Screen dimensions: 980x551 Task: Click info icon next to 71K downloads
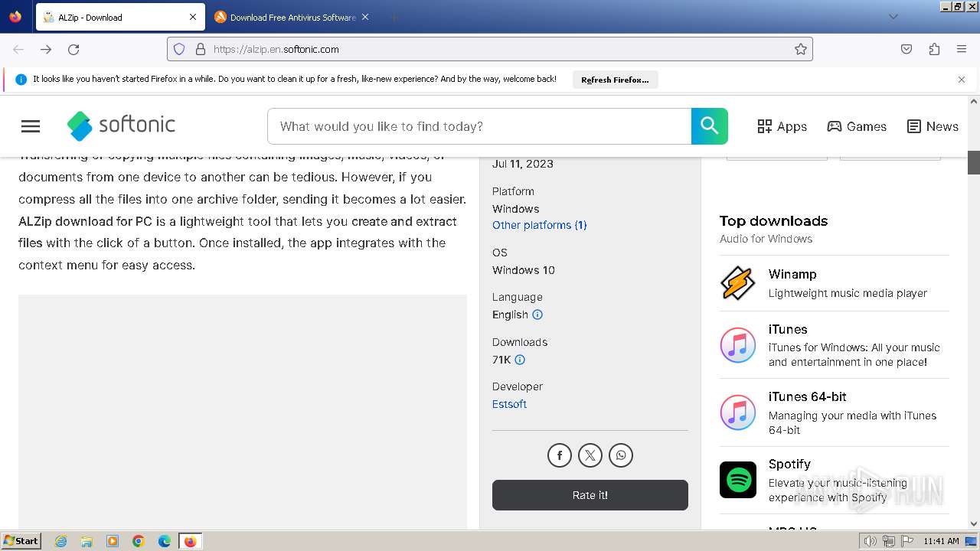tap(520, 360)
